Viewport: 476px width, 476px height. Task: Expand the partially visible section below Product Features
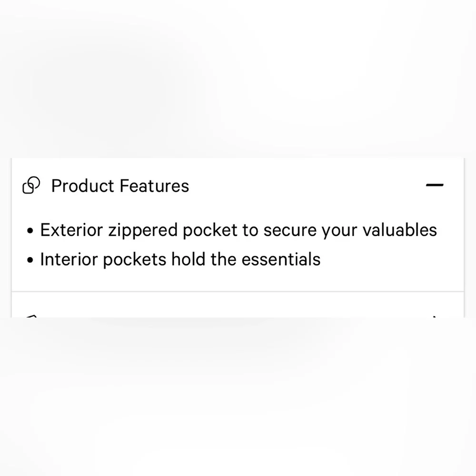click(435, 316)
